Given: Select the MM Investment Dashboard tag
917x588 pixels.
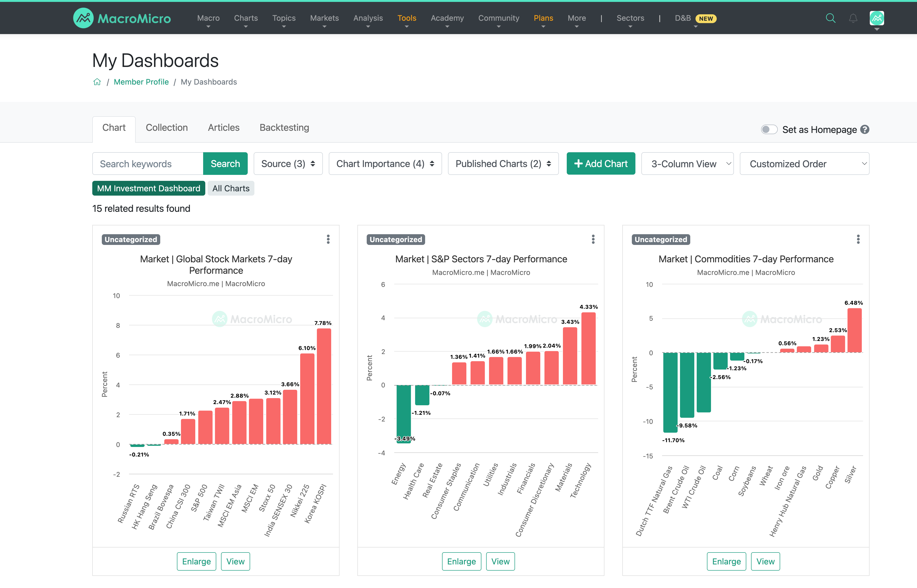Looking at the screenshot, I should tap(149, 188).
